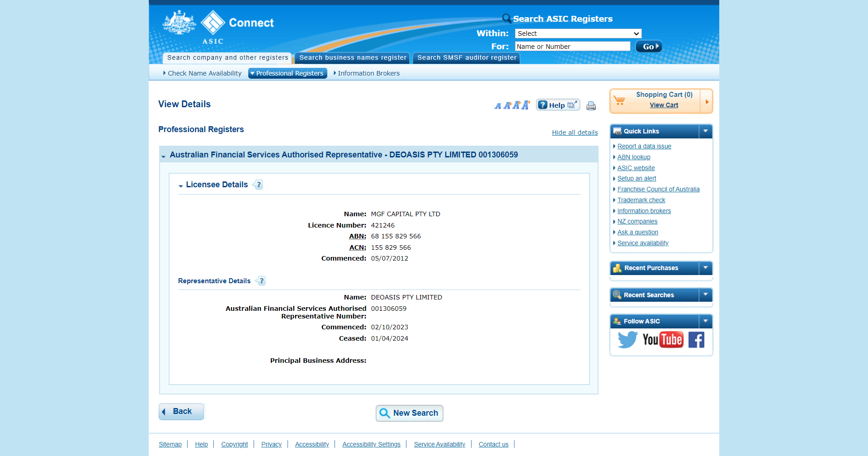868x456 pixels.
Task: Start a New Search
Action: pos(410,413)
